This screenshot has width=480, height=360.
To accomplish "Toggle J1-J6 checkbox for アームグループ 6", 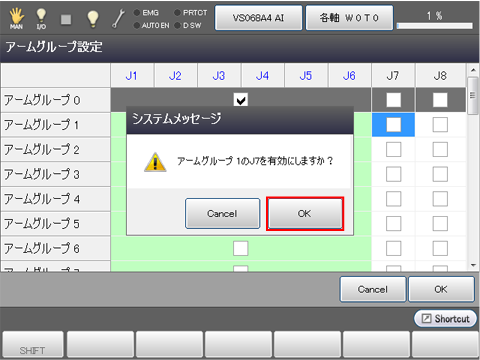I will [241, 248].
